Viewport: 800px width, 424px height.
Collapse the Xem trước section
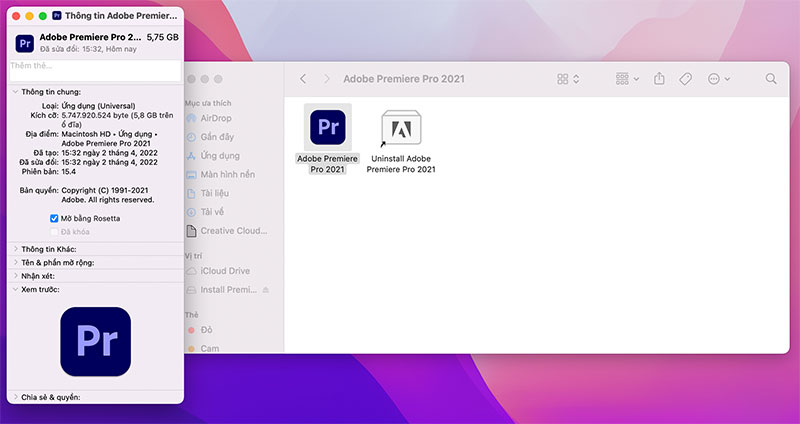tap(15, 289)
